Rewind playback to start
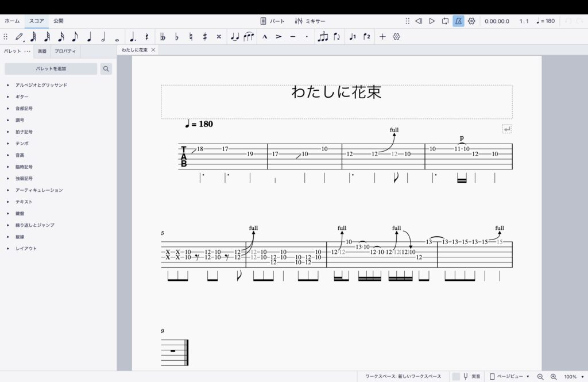The height and width of the screenshot is (382, 588). [x=419, y=21]
